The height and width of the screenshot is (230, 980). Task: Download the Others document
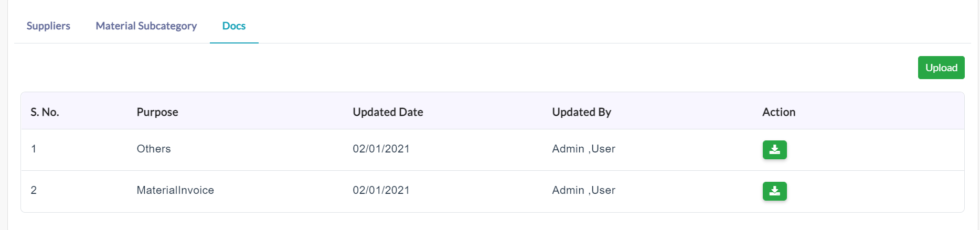click(x=774, y=150)
